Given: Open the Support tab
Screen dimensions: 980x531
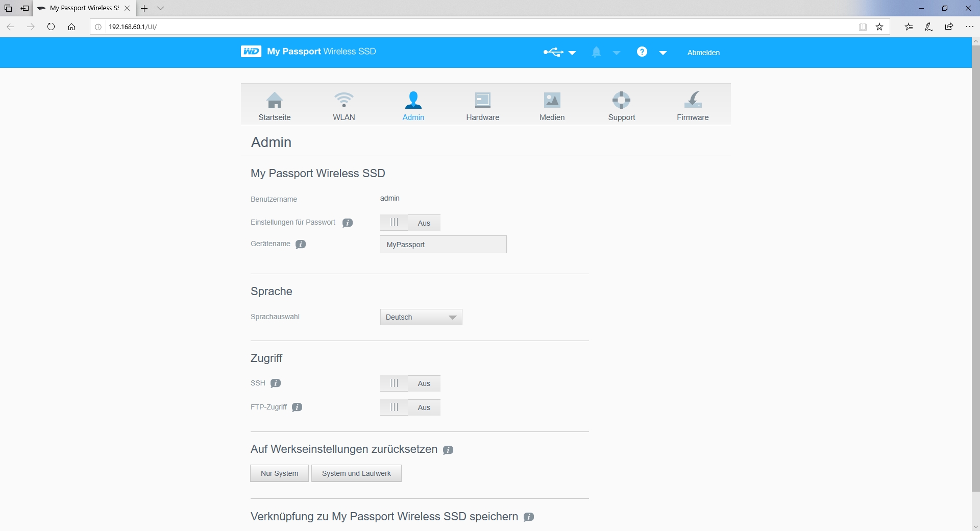Looking at the screenshot, I should tap(622, 106).
